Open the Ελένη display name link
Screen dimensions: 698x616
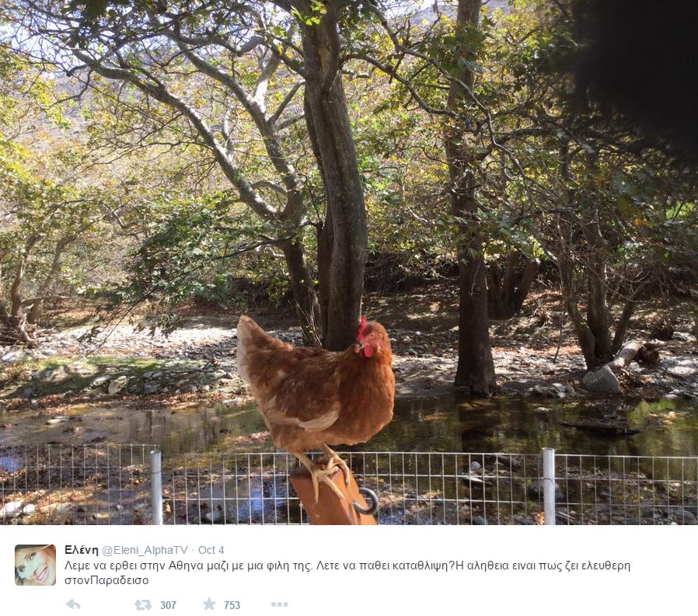(81, 550)
